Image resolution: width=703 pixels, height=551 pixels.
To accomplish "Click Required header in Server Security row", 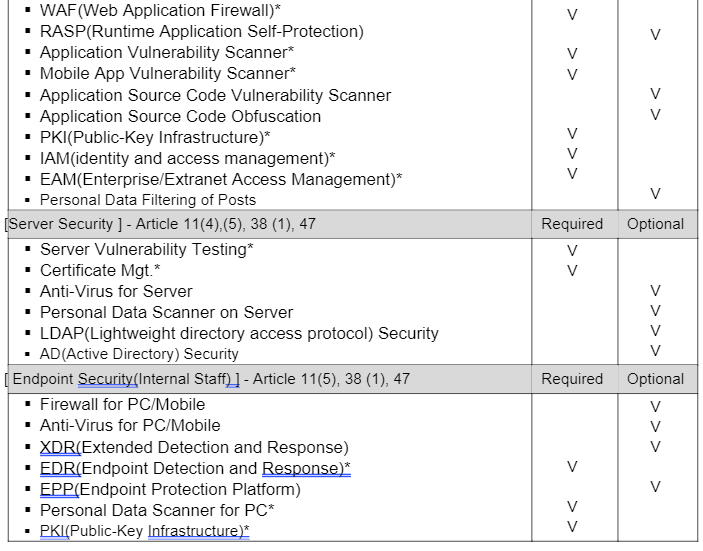I will pyautogui.click(x=572, y=224).
